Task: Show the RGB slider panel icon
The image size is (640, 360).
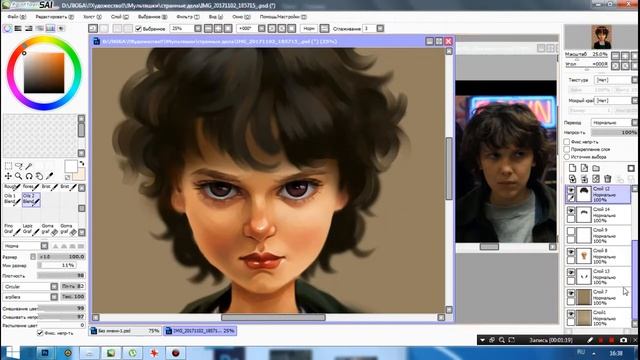Action: (18, 28)
